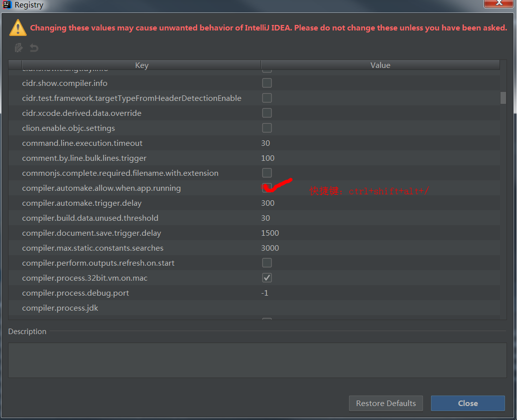The width and height of the screenshot is (517, 420).
Task: Click the IntelliJ logo in title bar
Action: (x=7, y=4)
